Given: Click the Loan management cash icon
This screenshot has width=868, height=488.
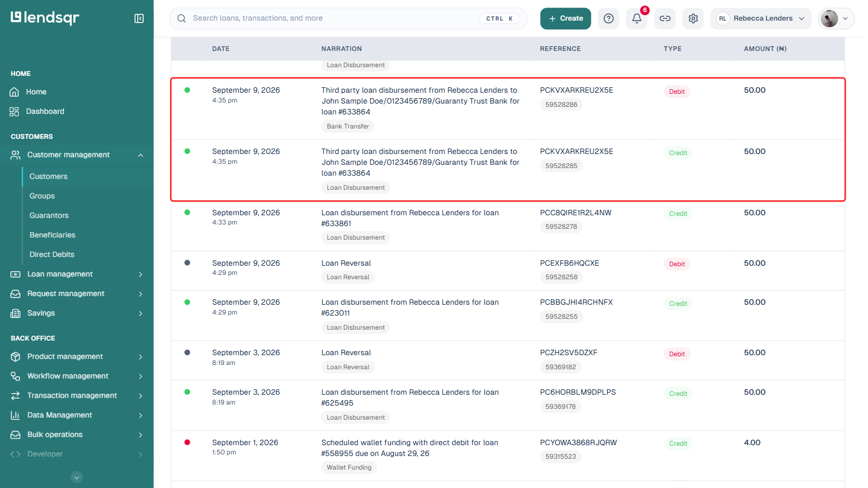Looking at the screenshot, I should (x=15, y=274).
